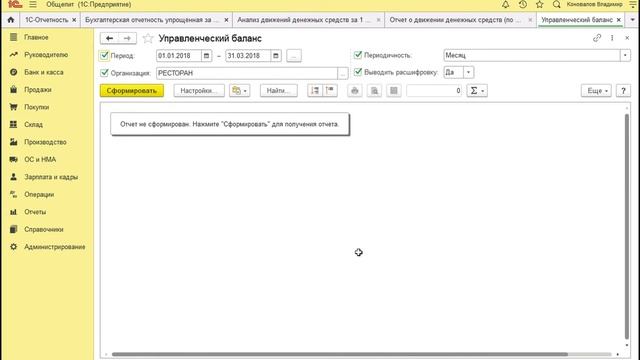Open Руководителю section

point(47,55)
